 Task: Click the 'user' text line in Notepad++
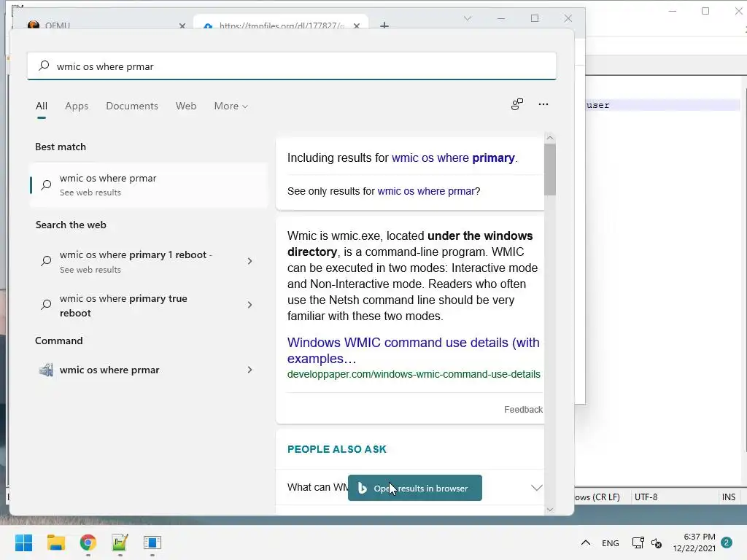598,105
